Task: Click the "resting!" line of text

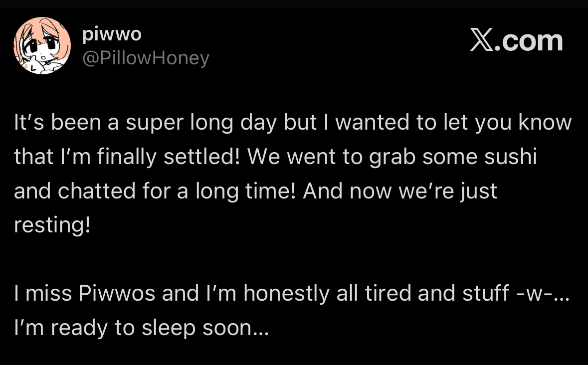Action: click(x=52, y=225)
